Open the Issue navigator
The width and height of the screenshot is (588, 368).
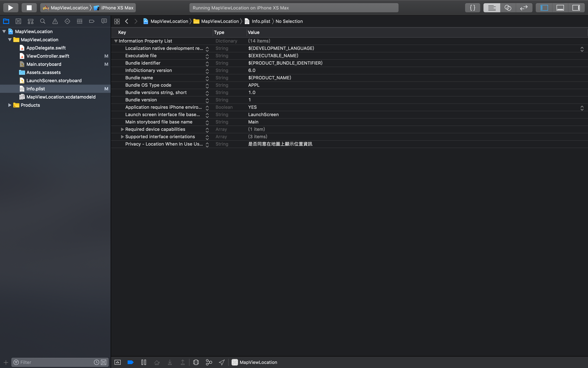coord(55,21)
